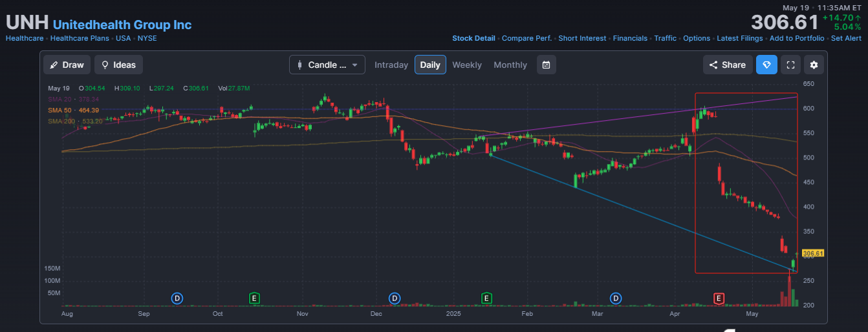Open NYSE exchange link
Screen dimensions: 868x332
(147, 38)
